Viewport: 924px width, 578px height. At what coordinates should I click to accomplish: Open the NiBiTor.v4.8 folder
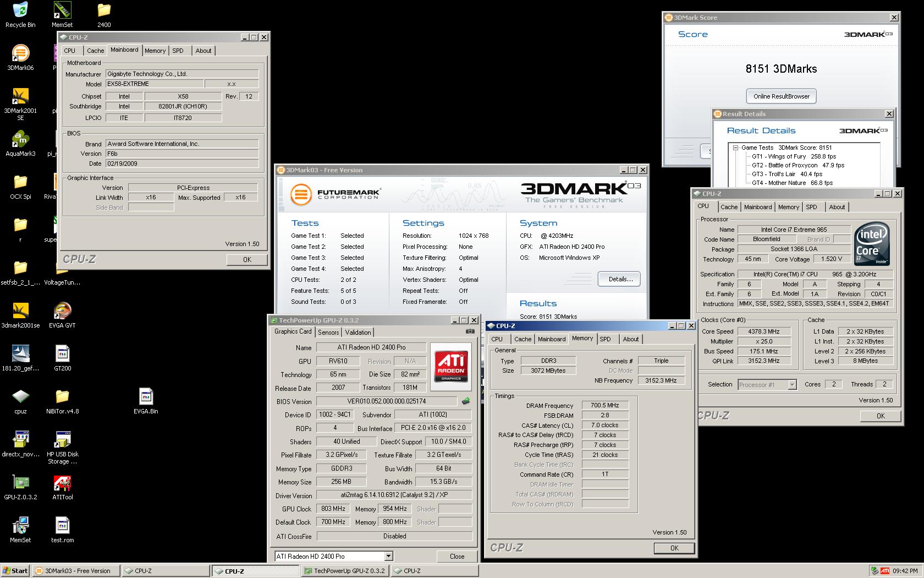coord(62,401)
